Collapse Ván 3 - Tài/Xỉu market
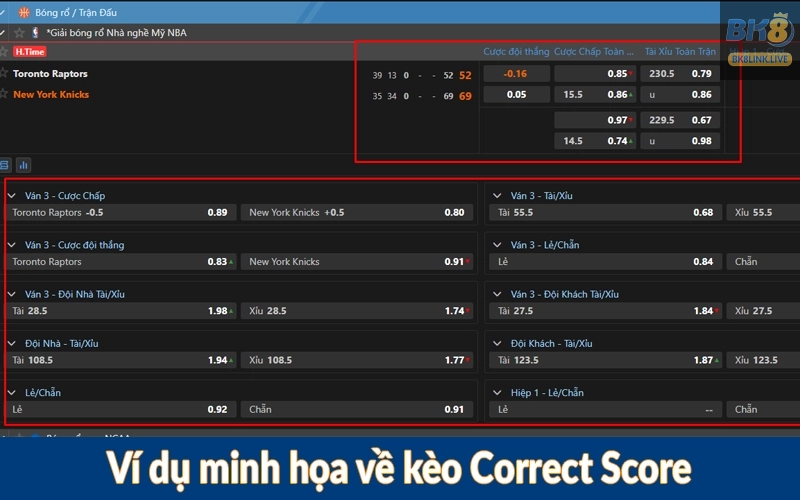800x500 pixels. (x=497, y=195)
